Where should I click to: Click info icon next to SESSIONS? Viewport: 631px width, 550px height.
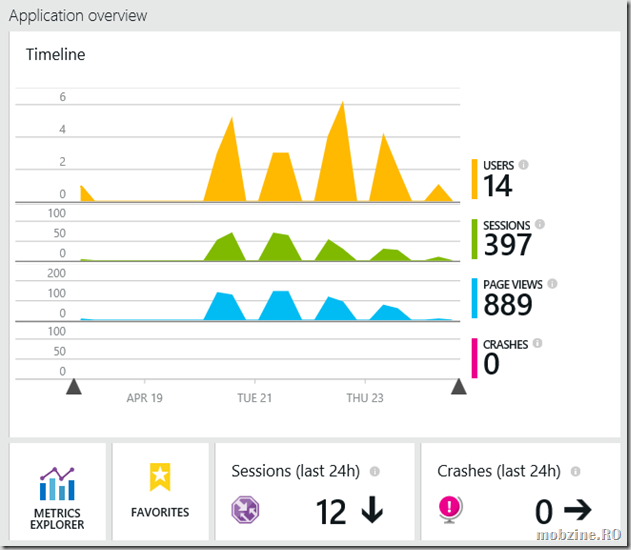pyautogui.click(x=540, y=225)
